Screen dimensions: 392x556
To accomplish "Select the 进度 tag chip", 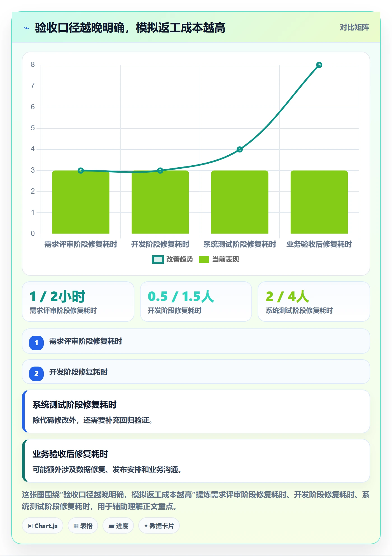I will point(118,526).
